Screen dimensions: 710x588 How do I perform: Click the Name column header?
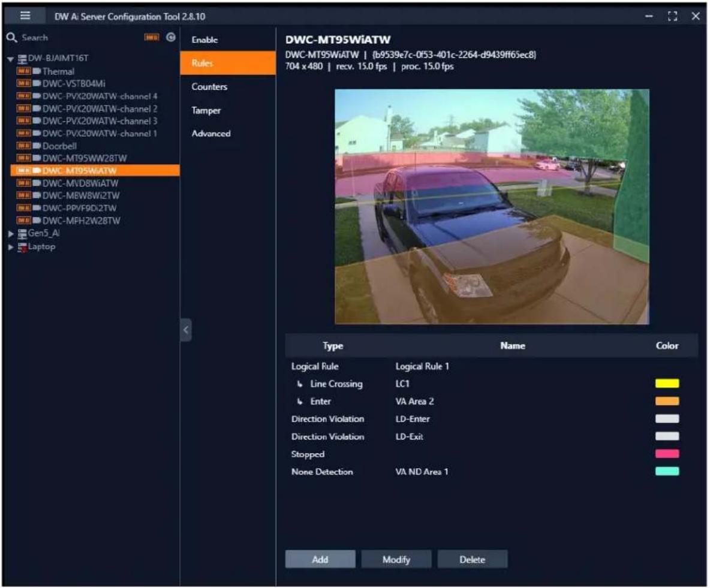point(513,346)
